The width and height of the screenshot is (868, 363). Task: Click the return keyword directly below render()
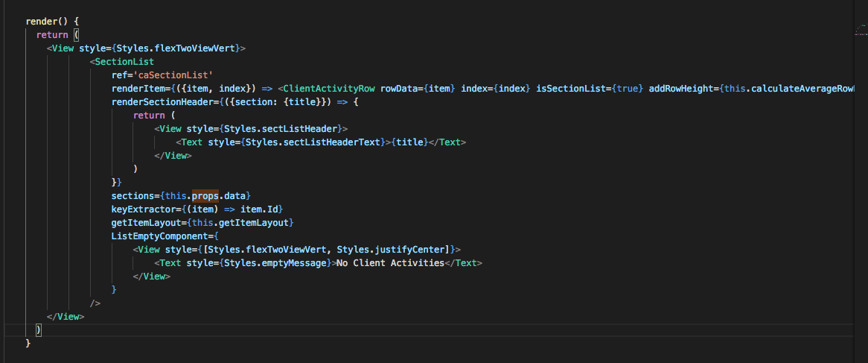click(52, 35)
